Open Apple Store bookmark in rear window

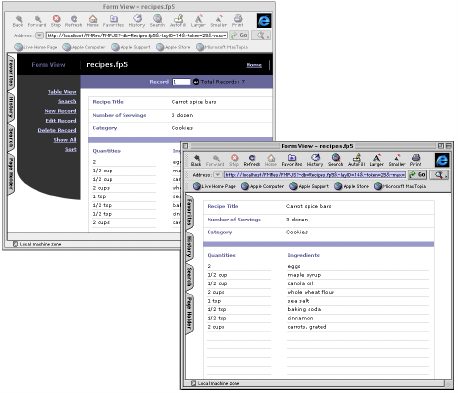pos(173,47)
